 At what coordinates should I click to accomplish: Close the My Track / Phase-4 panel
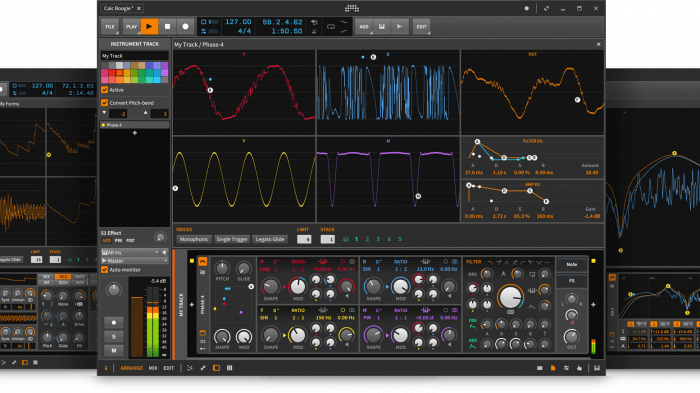(x=599, y=44)
